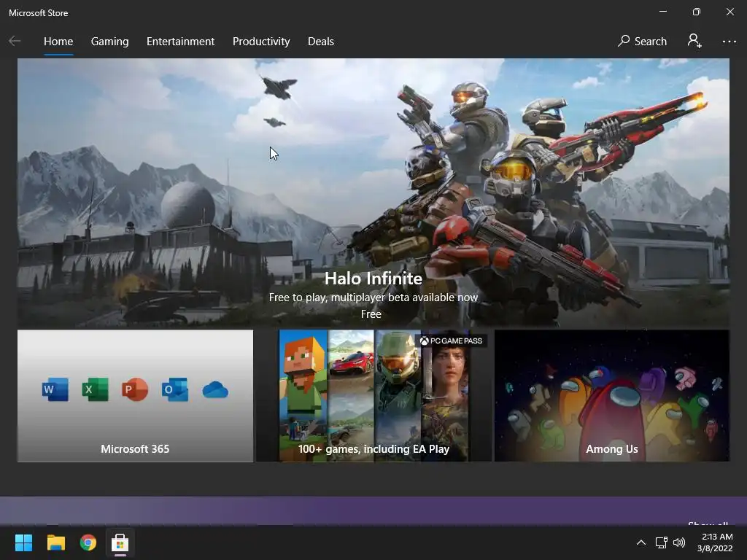Open the account sign-in icon
Viewport: 747px width, 560px height.
[x=694, y=41]
